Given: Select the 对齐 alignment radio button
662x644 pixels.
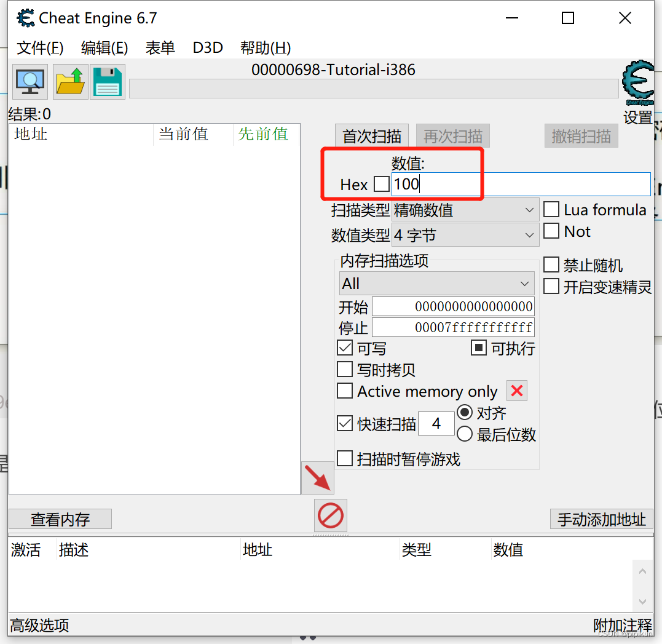Looking at the screenshot, I should point(465,412).
